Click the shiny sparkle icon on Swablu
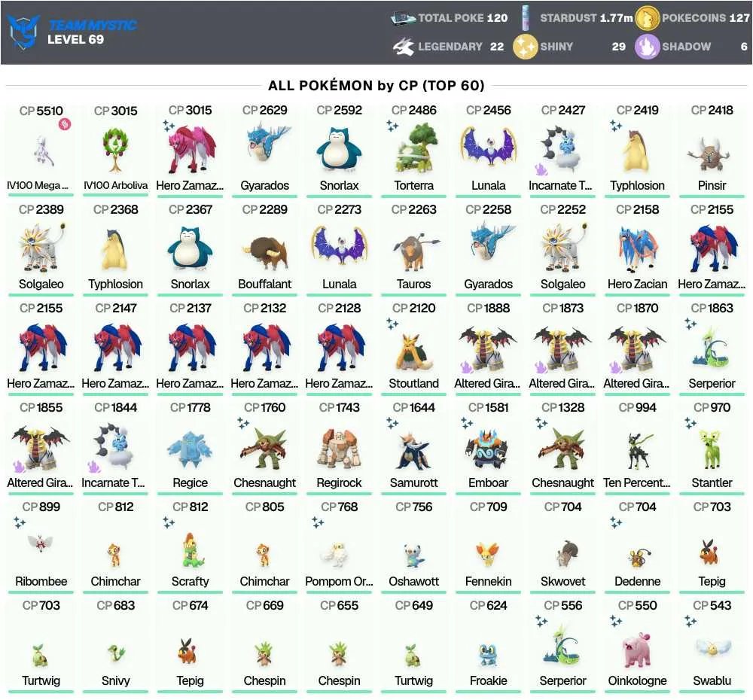 click(x=691, y=621)
